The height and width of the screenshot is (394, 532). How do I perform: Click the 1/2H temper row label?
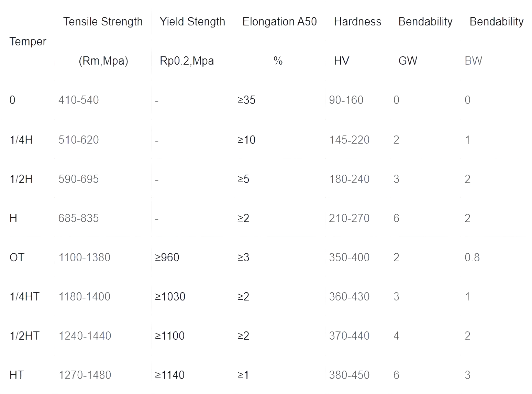point(21,179)
